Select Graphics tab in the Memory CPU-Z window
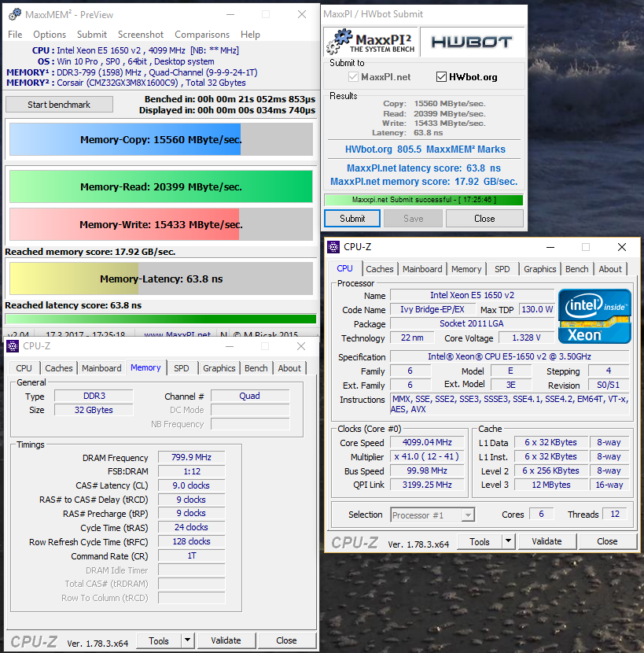The image size is (644, 653). [x=219, y=368]
